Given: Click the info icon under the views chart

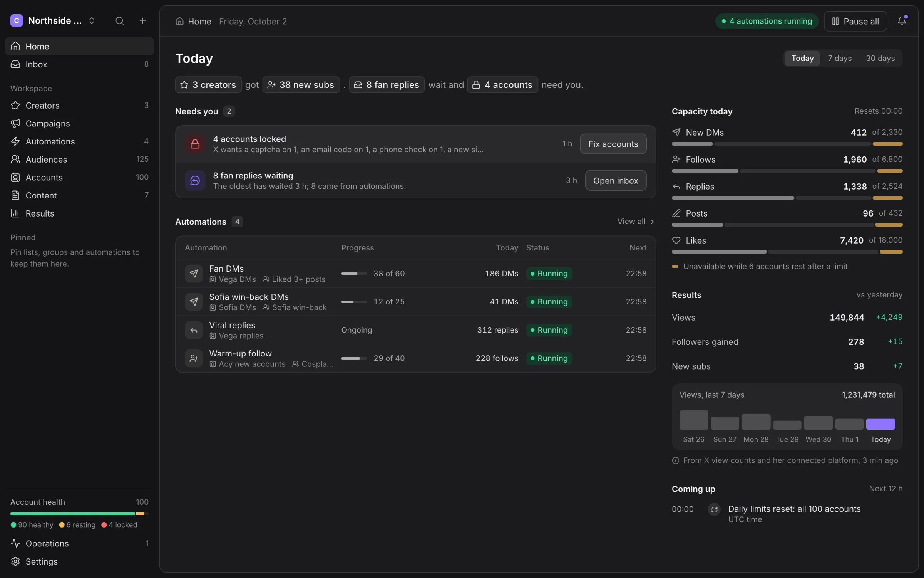Looking at the screenshot, I should pyautogui.click(x=675, y=460).
